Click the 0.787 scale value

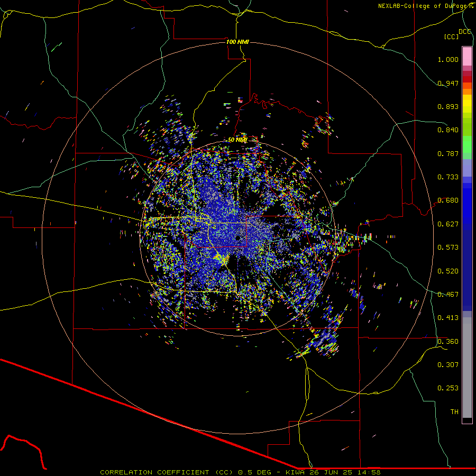[x=448, y=153]
